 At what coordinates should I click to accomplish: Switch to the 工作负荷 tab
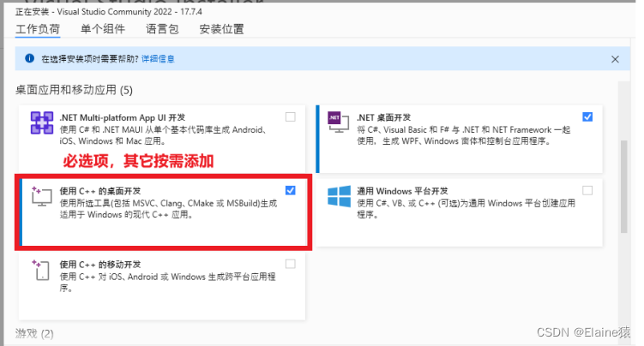[x=38, y=29]
